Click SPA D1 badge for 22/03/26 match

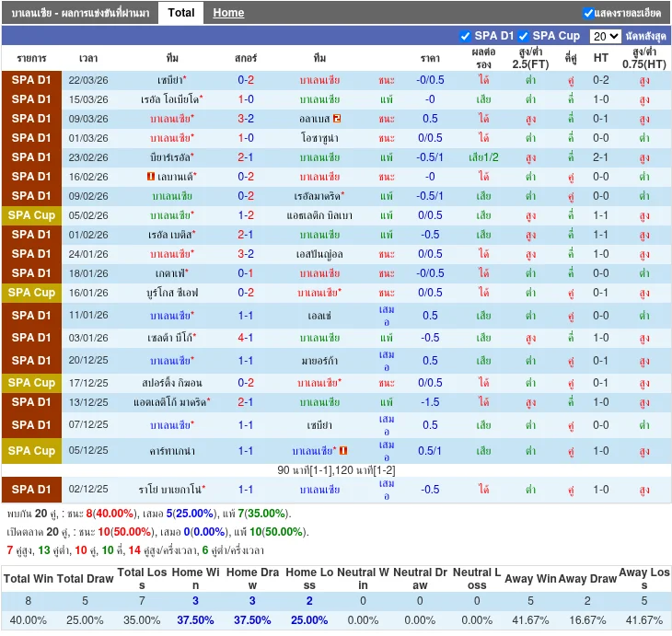[31, 80]
